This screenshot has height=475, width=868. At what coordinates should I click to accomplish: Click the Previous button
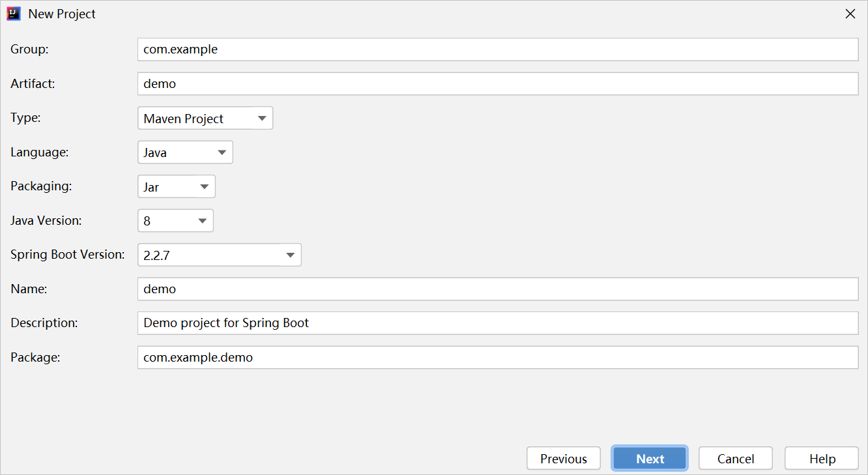[x=563, y=458]
